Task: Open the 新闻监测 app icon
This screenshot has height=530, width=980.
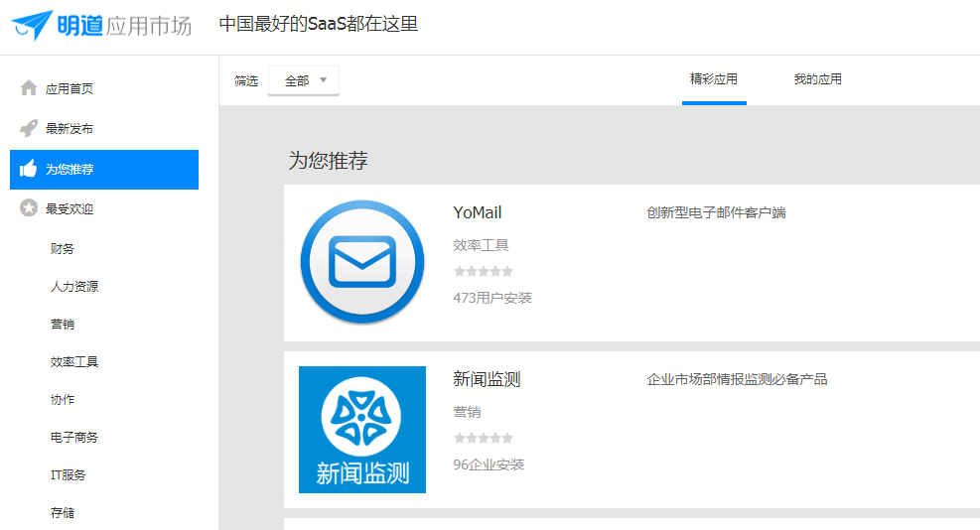Action: click(362, 430)
